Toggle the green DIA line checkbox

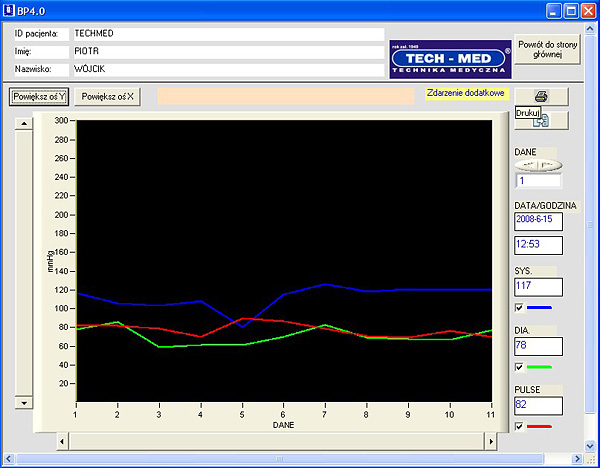coord(519,367)
